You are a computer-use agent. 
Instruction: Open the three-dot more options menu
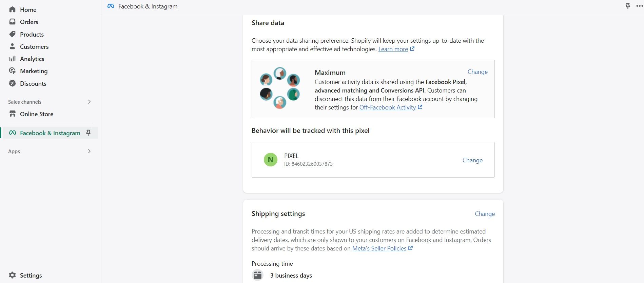click(x=639, y=6)
